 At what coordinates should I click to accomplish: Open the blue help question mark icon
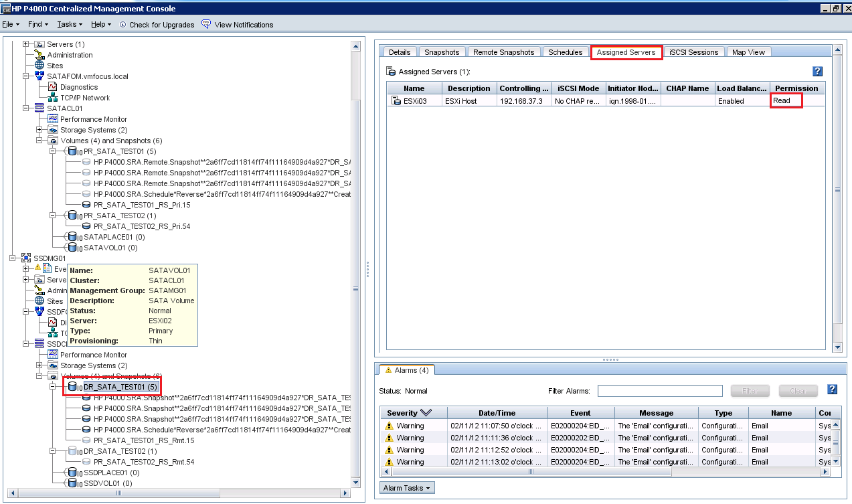817,72
